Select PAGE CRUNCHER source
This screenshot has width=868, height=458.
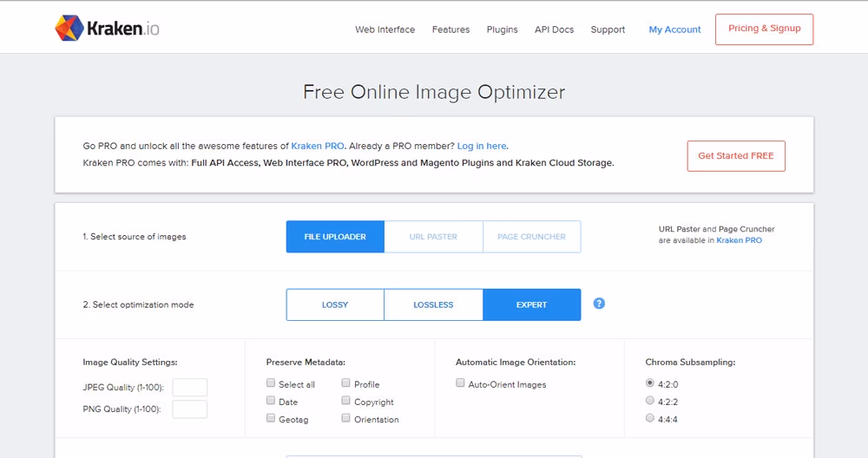531,237
